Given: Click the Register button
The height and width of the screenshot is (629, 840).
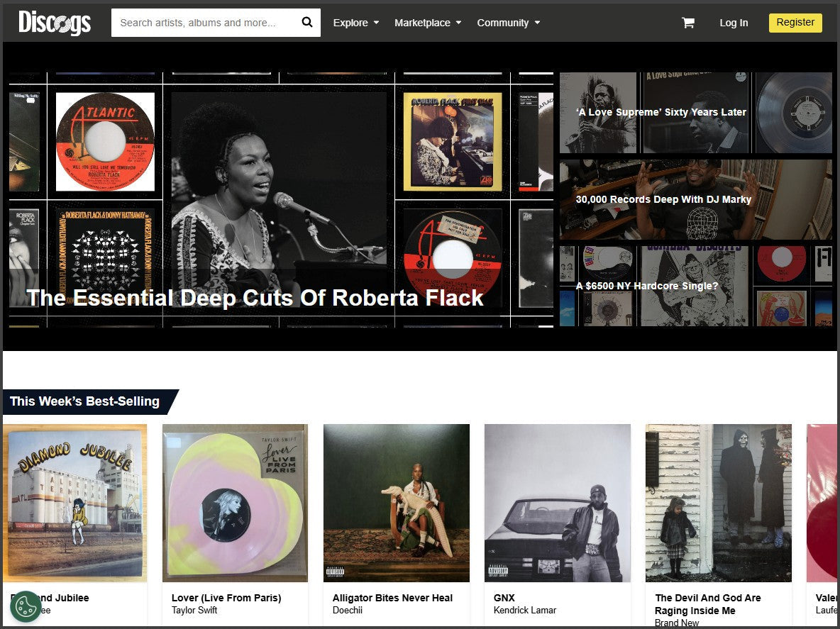Looking at the screenshot, I should coord(795,22).
